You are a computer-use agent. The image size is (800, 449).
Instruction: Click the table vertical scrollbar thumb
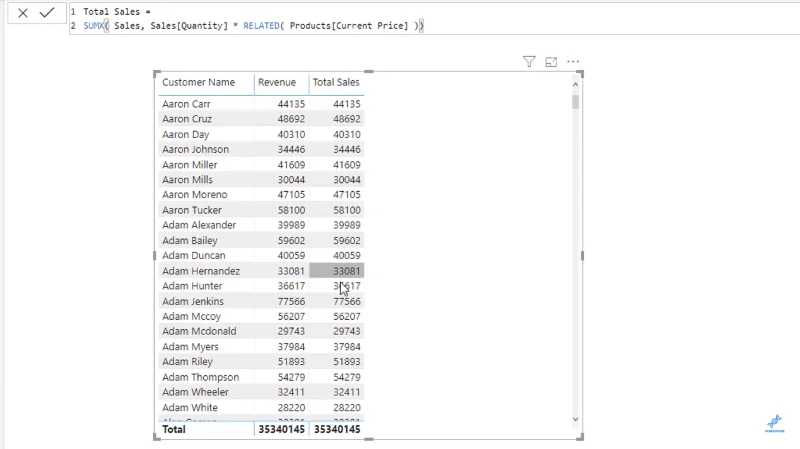tap(576, 102)
